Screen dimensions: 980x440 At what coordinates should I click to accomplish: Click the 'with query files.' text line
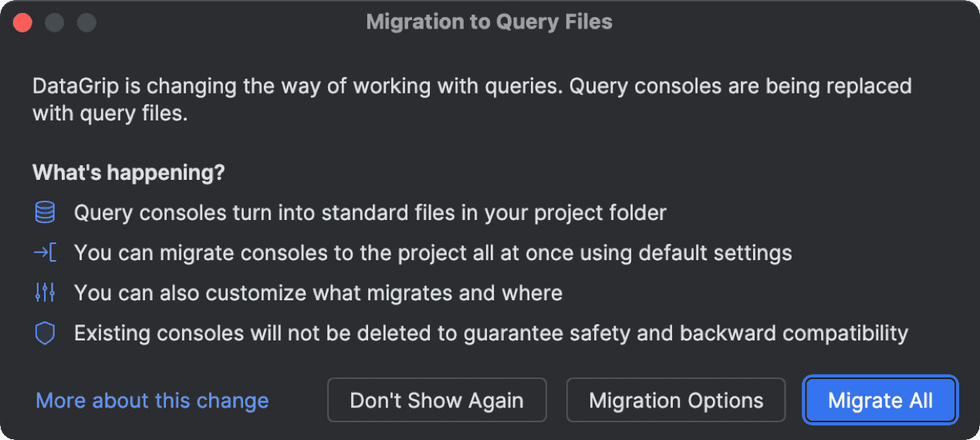[110, 114]
